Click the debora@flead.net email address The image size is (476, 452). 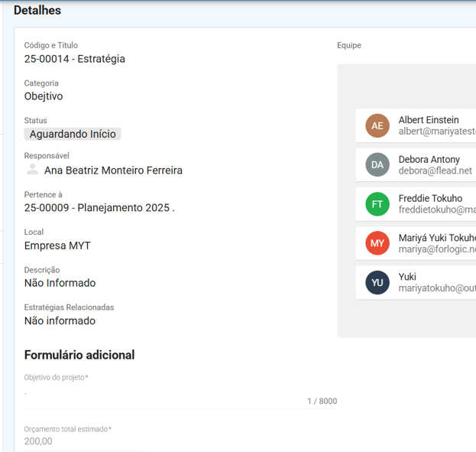pyautogui.click(x=435, y=171)
